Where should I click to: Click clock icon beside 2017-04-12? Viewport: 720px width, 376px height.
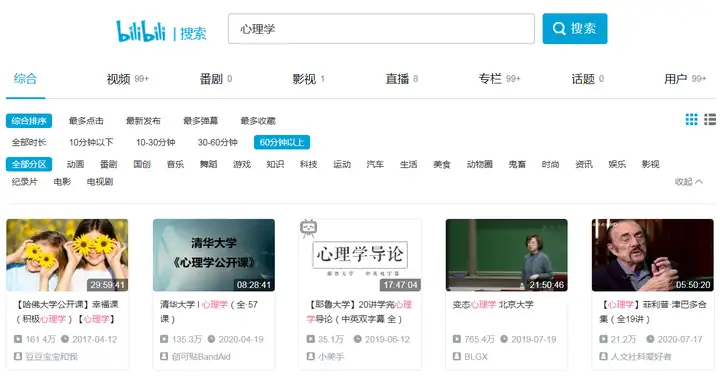[x=65, y=339]
